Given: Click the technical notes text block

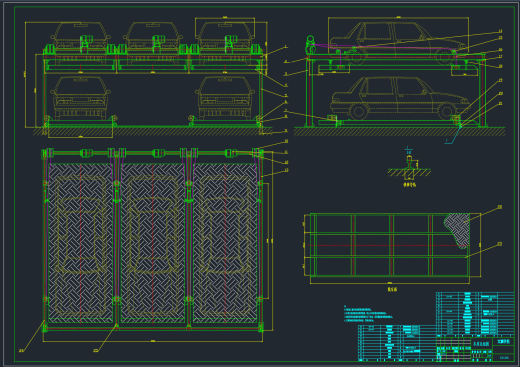Looking at the screenshot, I should pos(368,314).
